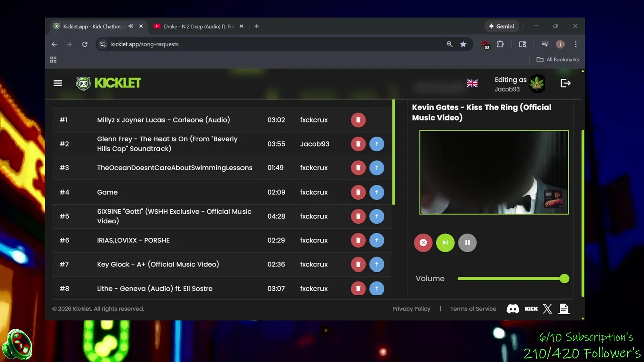Open the red extension with badge 53

(485, 45)
